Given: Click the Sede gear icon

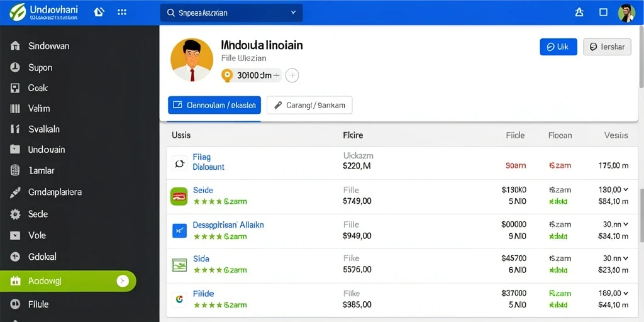Looking at the screenshot, I should pyautogui.click(x=15, y=214).
